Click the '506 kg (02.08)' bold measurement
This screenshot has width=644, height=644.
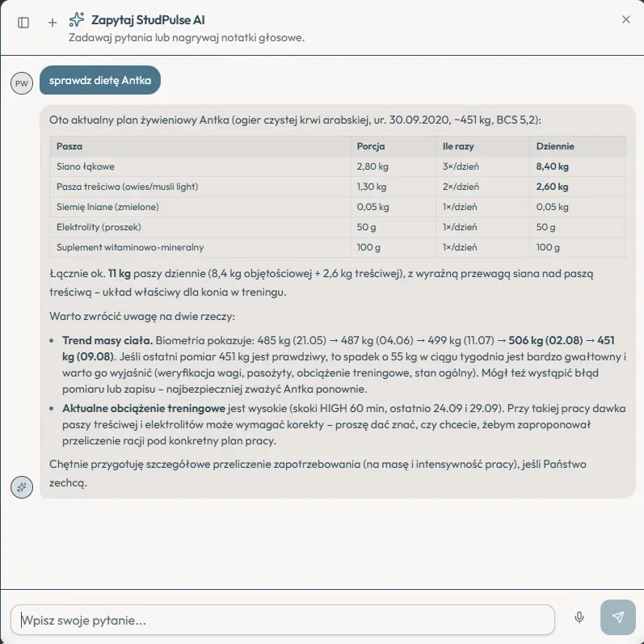click(x=545, y=340)
